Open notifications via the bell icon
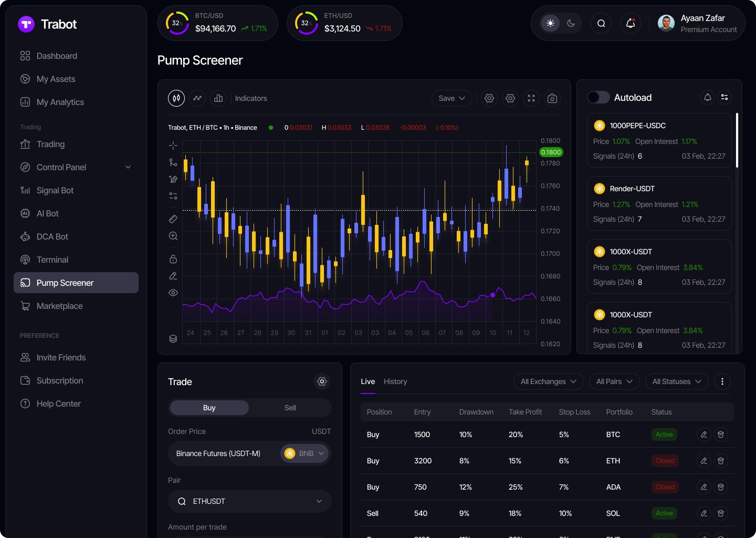756x538 pixels. click(630, 23)
